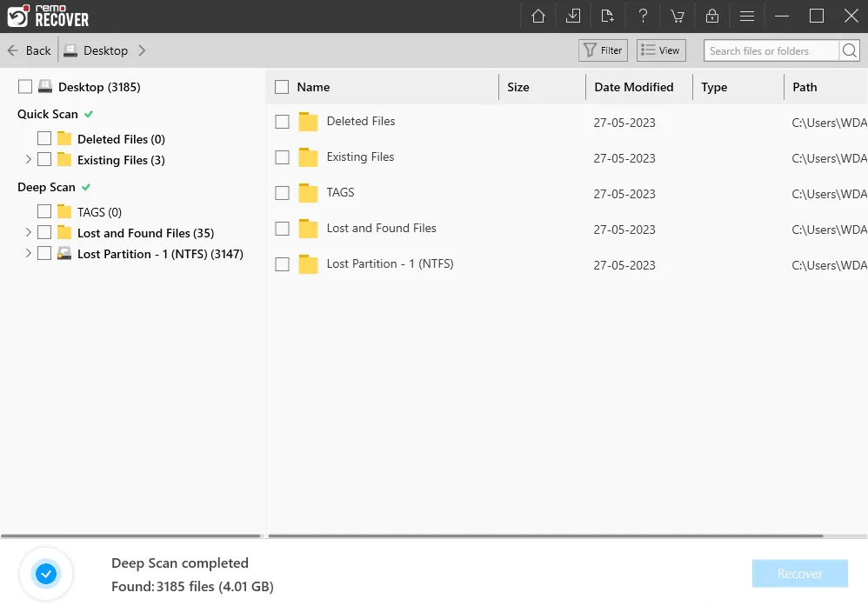
Task: Click the Desktop drive icon in breadcrumb
Action: tap(70, 51)
